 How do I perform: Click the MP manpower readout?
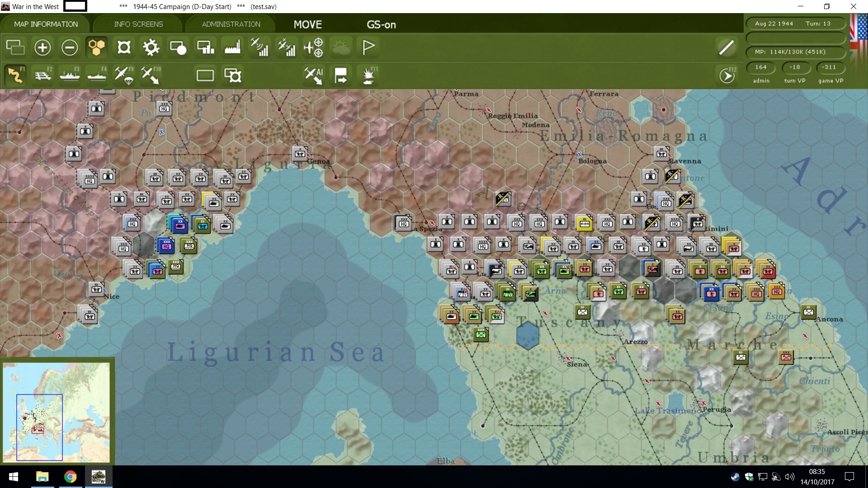795,52
